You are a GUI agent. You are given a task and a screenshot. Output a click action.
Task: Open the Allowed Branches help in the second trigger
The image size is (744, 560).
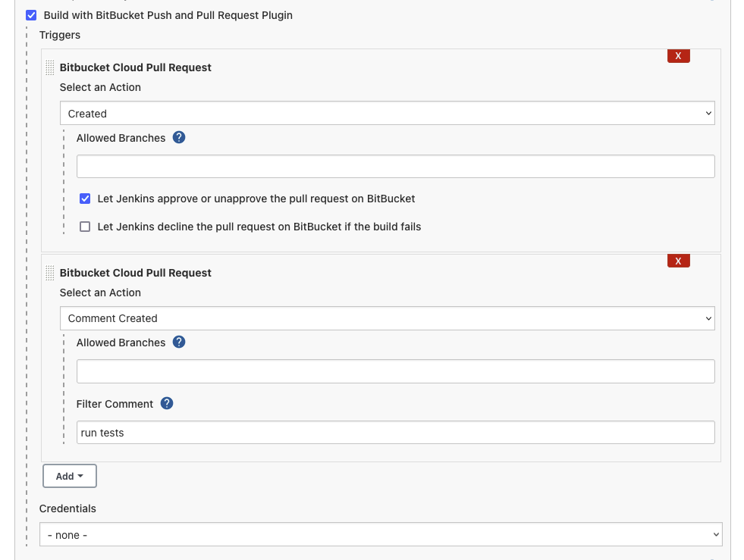pos(179,343)
